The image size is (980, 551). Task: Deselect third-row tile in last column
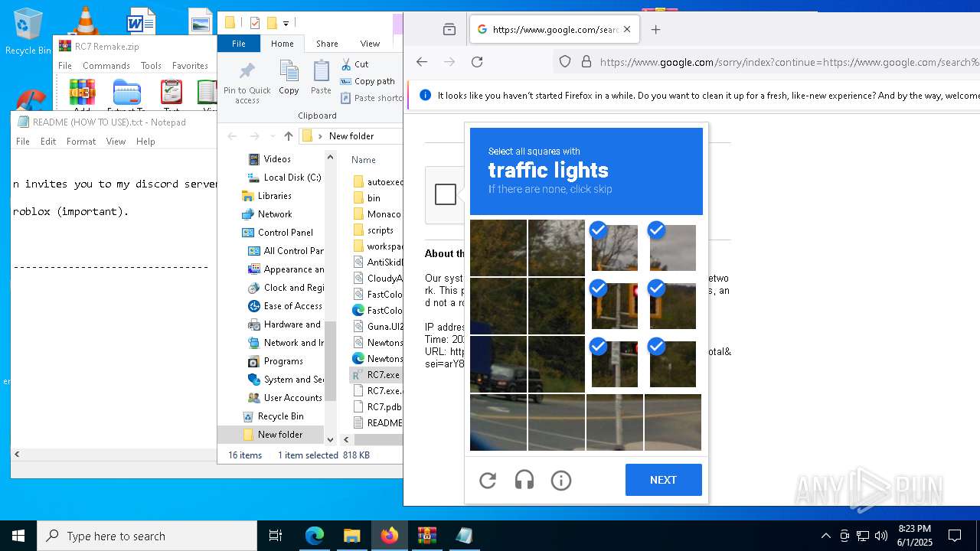point(673,364)
